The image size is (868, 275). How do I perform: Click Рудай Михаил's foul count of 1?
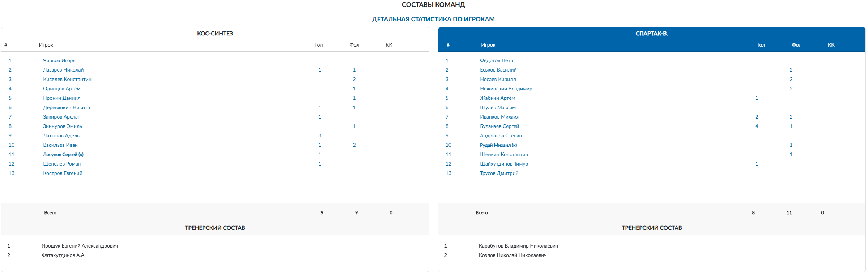coord(791,145)
